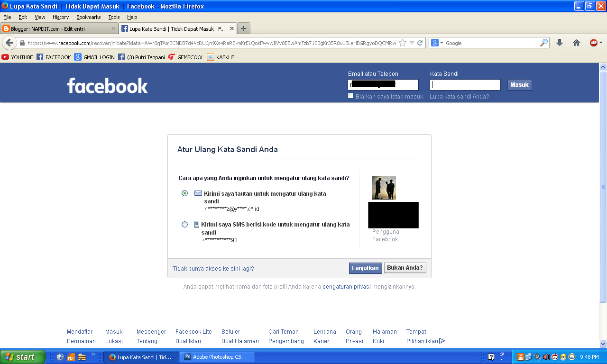
Task: Open the History menu
Action: (61, 17)
